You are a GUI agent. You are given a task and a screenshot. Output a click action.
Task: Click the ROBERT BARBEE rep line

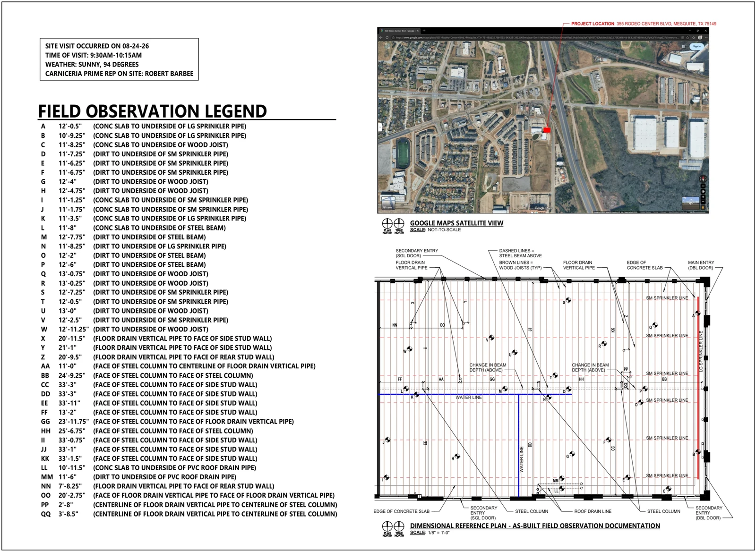click(x=119, y=74)
